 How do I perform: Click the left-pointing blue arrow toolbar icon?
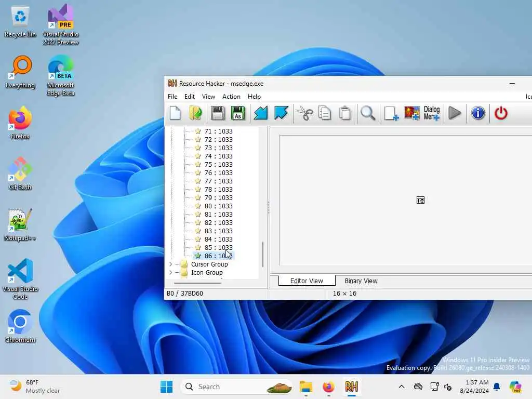261,113
